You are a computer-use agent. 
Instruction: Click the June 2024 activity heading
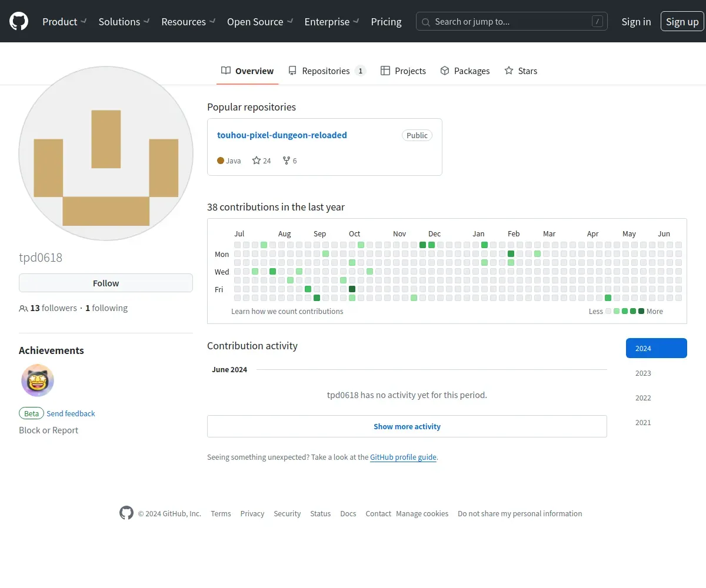(x=229, y=370)
